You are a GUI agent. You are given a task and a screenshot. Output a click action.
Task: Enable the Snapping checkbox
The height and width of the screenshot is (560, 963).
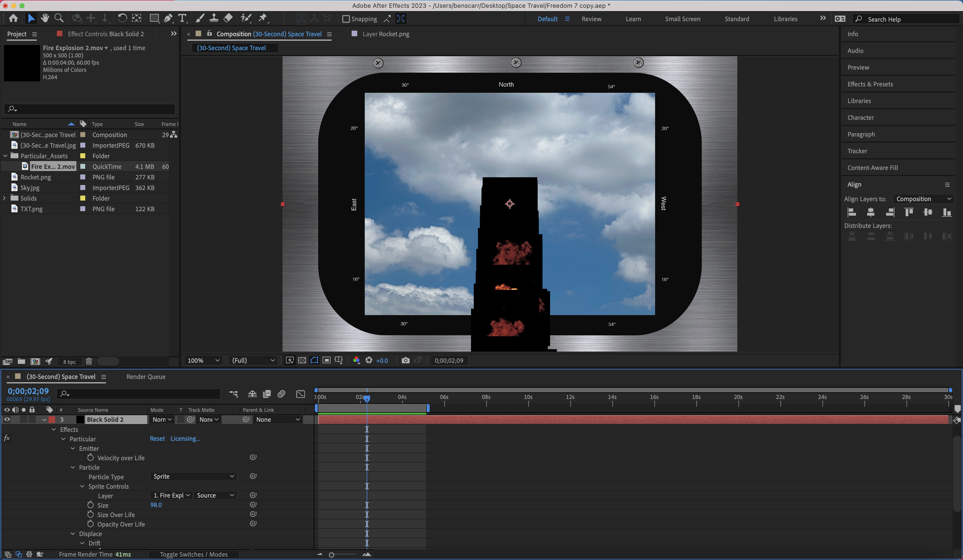(x=346, y=19)
